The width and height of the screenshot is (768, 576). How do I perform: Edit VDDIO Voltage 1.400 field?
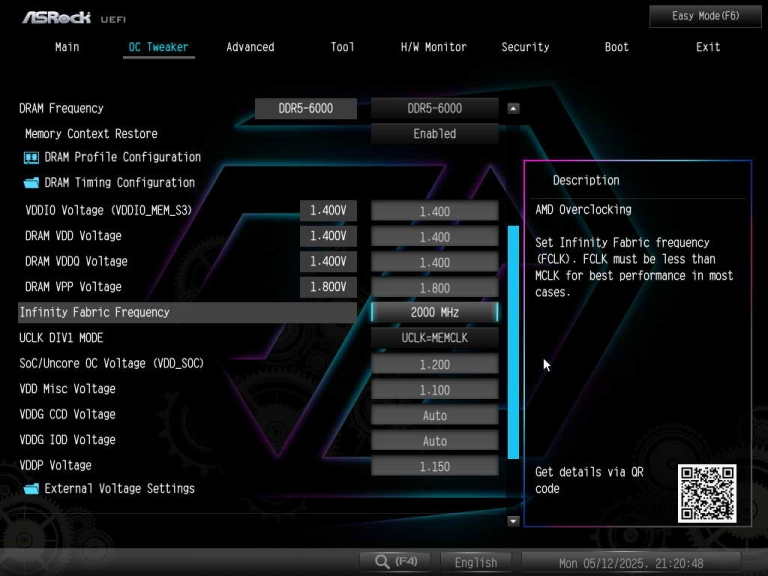(434, 211)
